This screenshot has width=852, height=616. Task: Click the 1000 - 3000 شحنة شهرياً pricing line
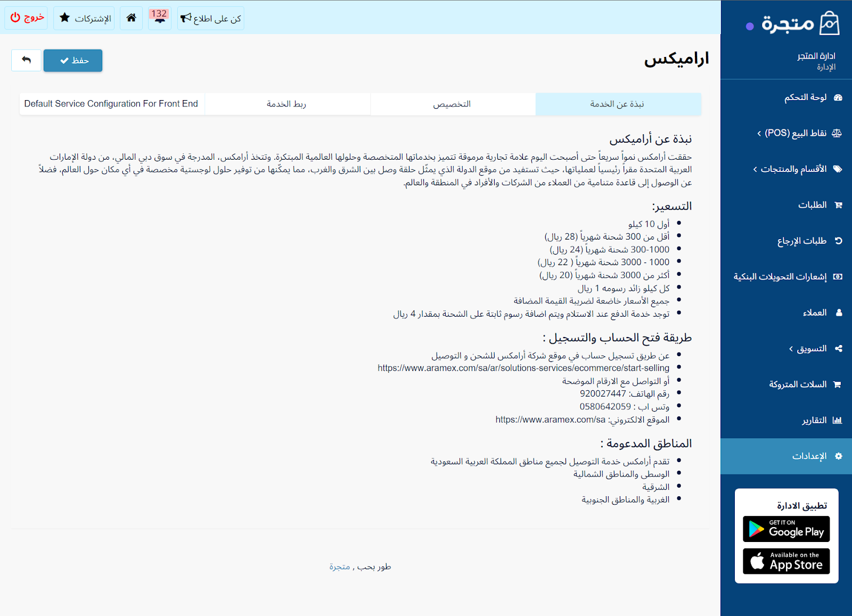[x=603, y=262]
